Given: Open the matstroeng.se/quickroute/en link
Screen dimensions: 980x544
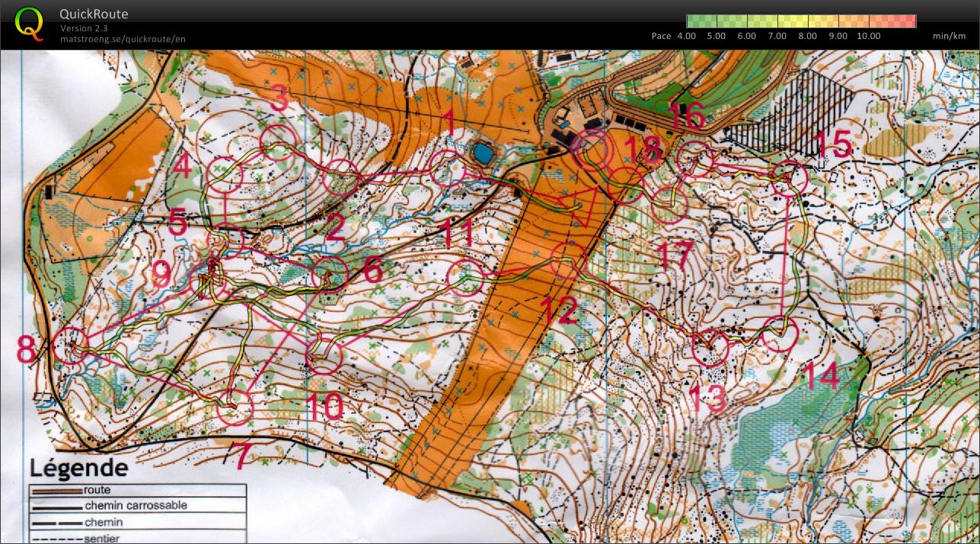Looking at the screenshot, I should click(123, 39).
